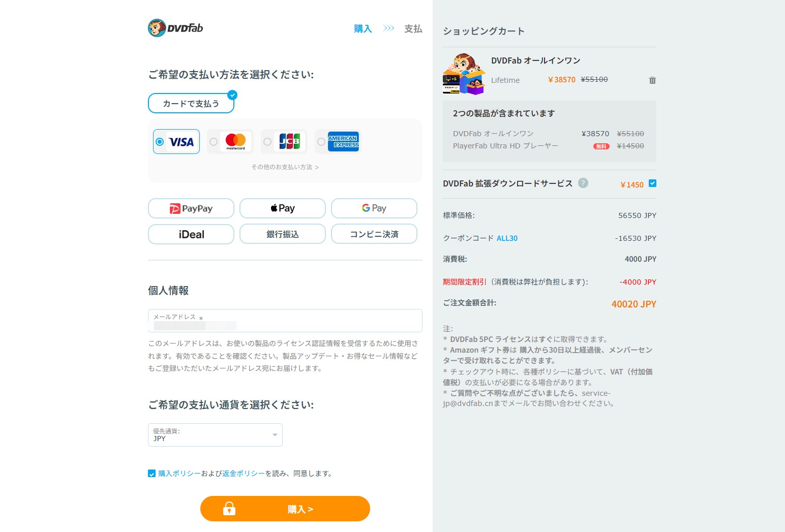Choose 銀行振込 bank transfer

click(x=283, y=234)
